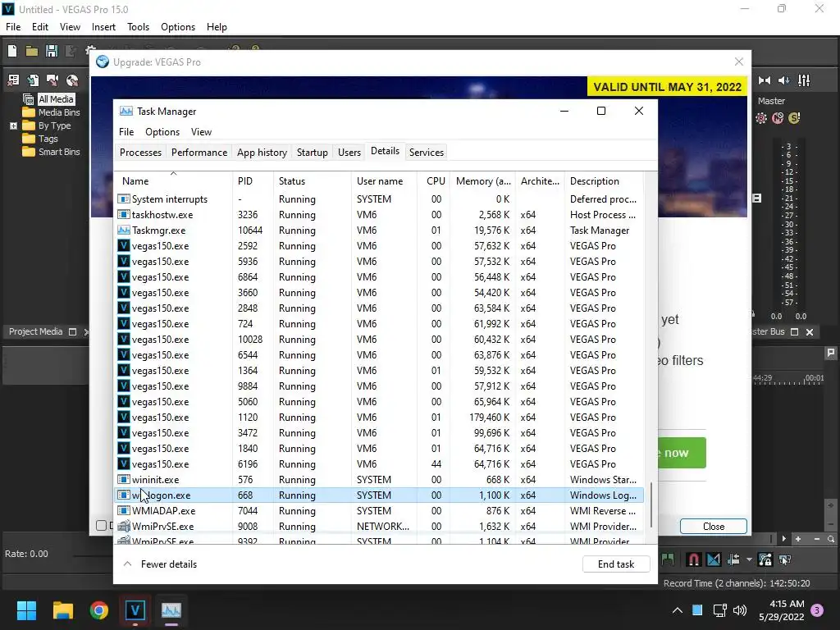Open the VEGAS File menu
Viewport: 840px width, 630px height.
[13, 27]
